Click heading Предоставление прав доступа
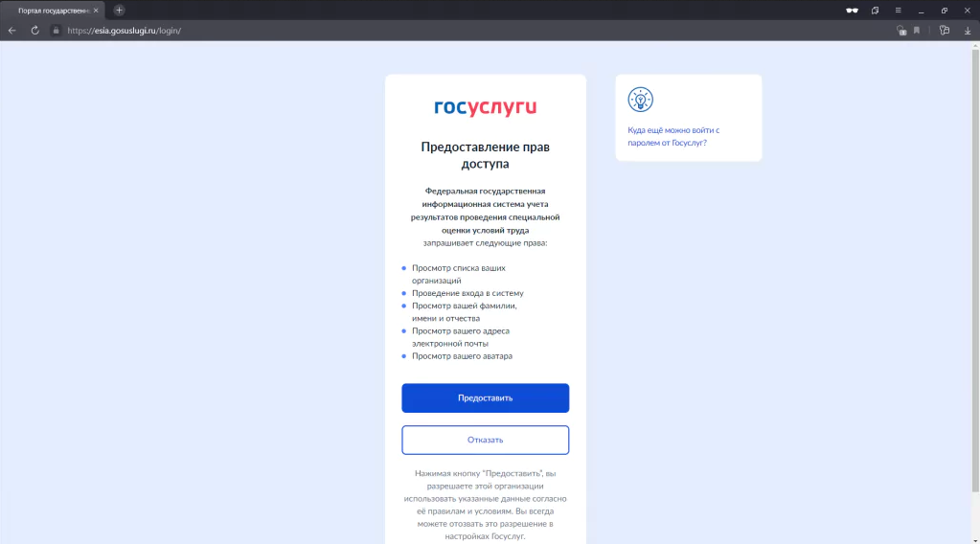Viewport: 980px width, 544px height. pyautogui.click(x=486, y=155)
